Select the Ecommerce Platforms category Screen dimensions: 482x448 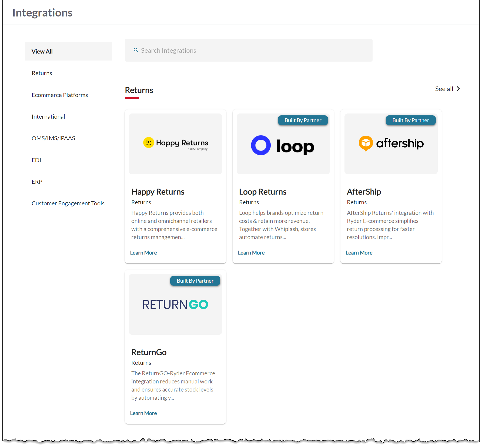tap(60, 95)
